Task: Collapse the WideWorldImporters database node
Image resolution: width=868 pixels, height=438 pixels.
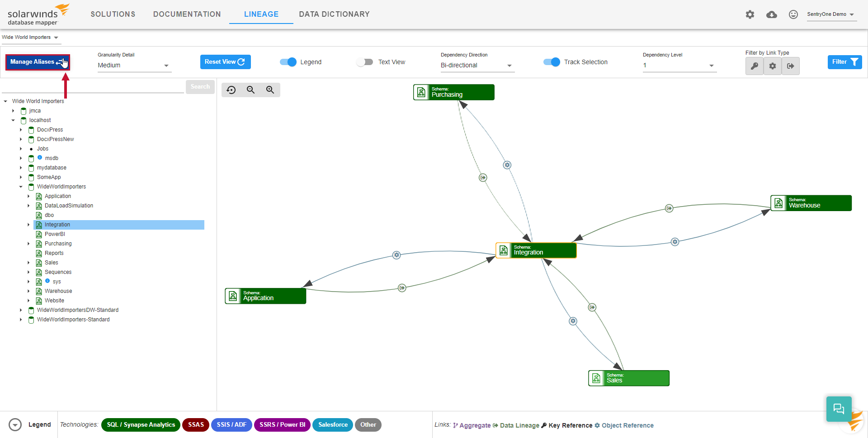Action: (21, 187)
